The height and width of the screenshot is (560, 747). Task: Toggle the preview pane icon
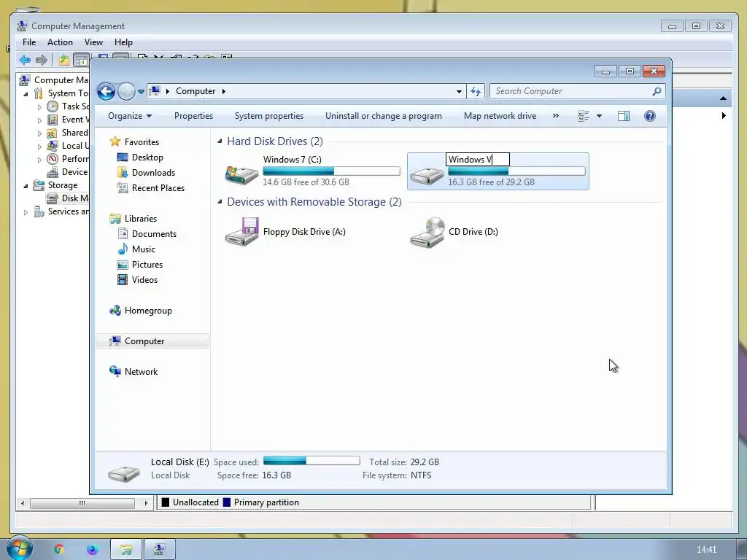tap(624, 116)
